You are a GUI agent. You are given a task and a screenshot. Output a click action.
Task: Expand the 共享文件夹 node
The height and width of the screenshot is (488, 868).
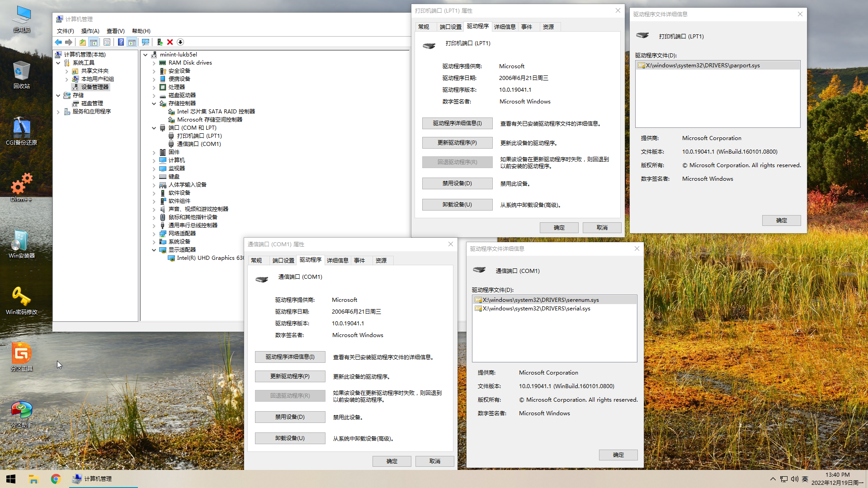[x=66, y=71]
